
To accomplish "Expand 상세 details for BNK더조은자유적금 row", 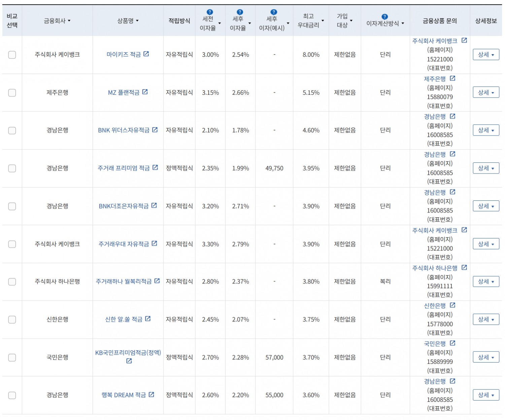I will [486, 206].
